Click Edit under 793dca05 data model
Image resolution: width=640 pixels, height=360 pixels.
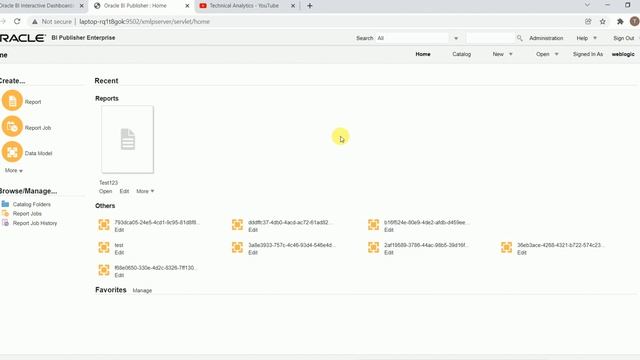point(119,230)
